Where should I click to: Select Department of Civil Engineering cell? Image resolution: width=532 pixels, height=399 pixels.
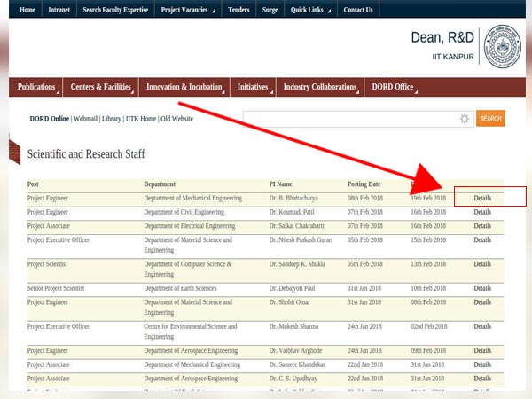coord(184,212)
